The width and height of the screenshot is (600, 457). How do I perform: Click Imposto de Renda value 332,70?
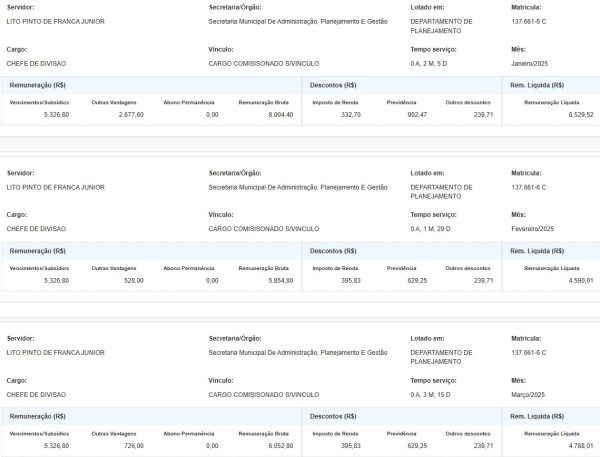point(350,115)
